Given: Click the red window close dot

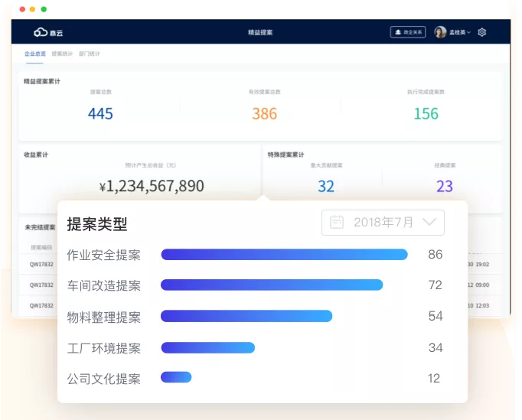Looking at the screenshot, I should [23, 9].
